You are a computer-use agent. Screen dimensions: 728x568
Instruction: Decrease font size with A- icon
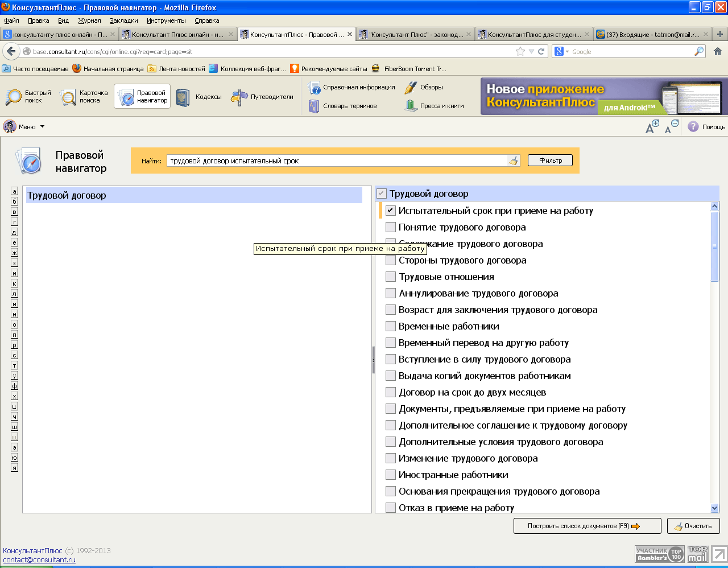coord(672,127)
